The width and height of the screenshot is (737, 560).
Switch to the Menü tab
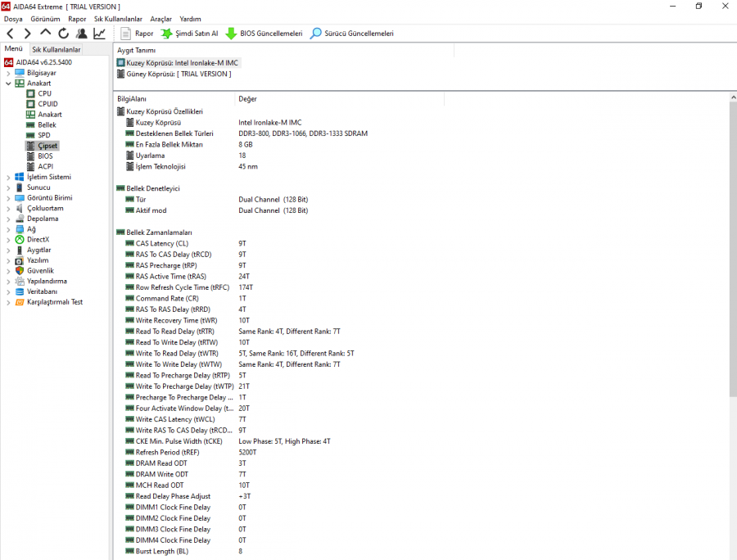(14, 48)
